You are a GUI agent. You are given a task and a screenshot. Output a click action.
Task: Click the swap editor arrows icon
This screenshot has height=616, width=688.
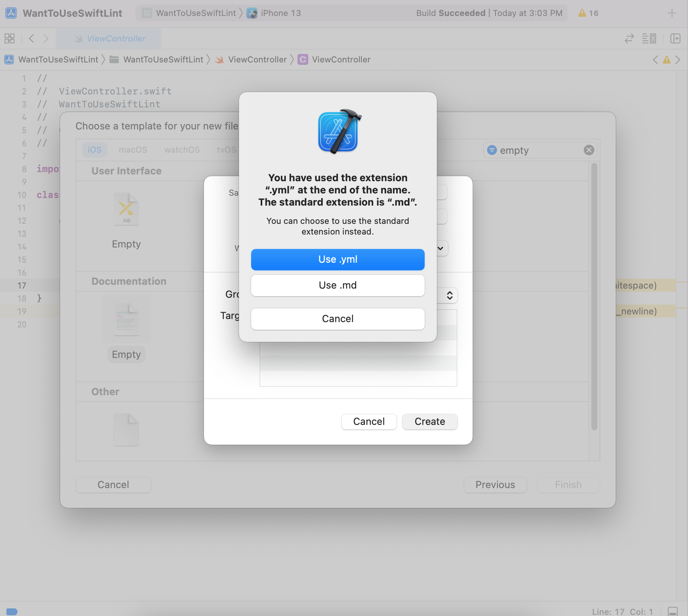pyautogui.click(x=629, y=38)
